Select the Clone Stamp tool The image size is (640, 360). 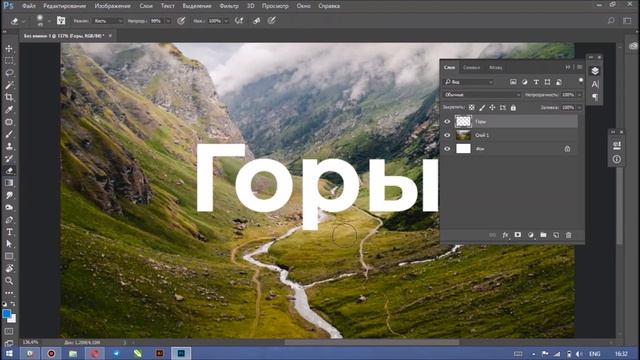point(9,146)
